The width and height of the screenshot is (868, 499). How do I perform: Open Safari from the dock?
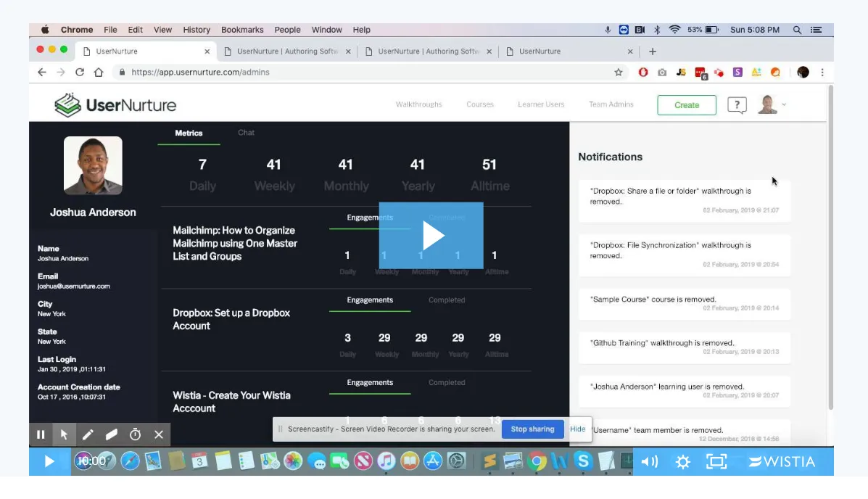coord(130,461)
